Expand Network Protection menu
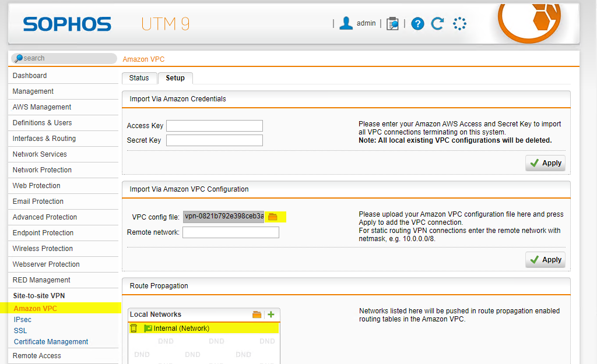 pos(42,170)
